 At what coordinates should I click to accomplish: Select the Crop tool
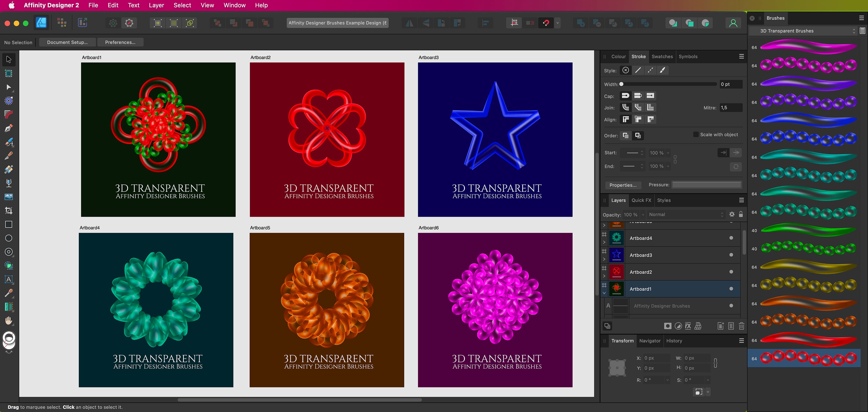8,210
